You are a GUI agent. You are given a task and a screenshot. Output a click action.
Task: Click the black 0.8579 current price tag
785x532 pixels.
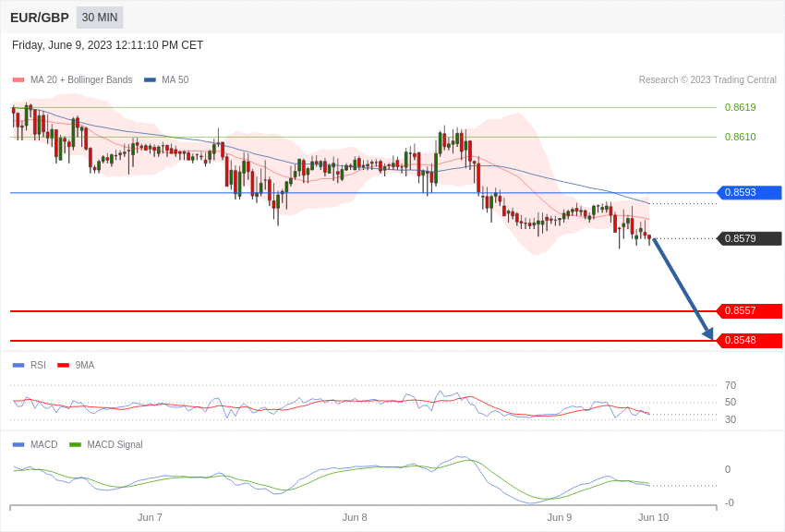(x=750, y=238)
